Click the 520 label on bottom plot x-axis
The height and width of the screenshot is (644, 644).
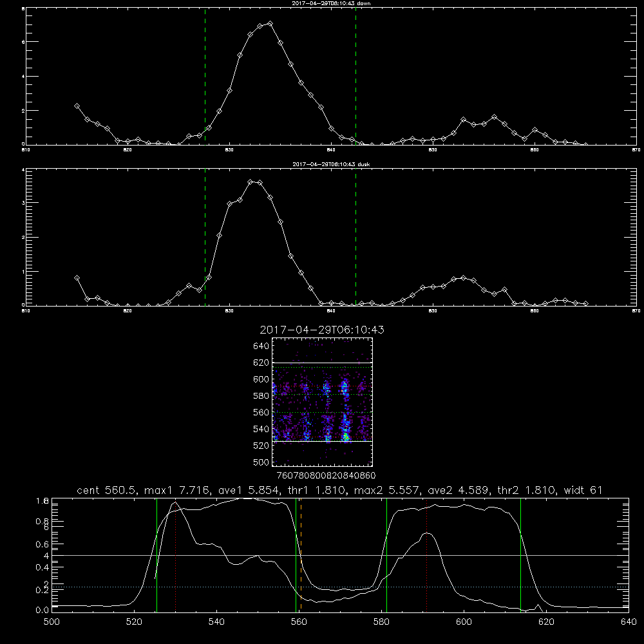tap(134, 622)
